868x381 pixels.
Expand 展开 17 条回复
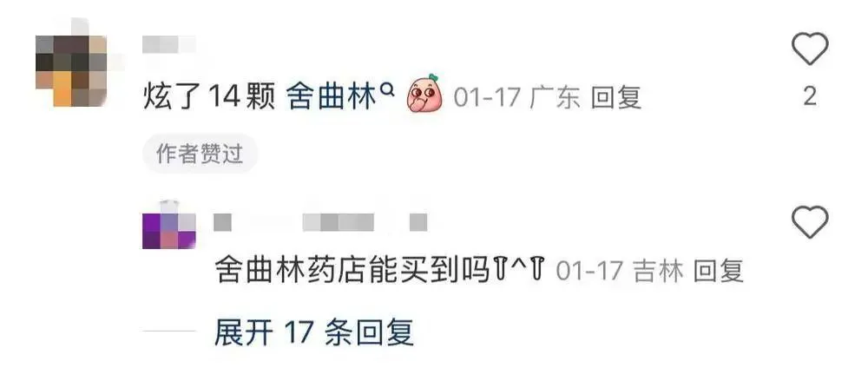pos(314,332)
